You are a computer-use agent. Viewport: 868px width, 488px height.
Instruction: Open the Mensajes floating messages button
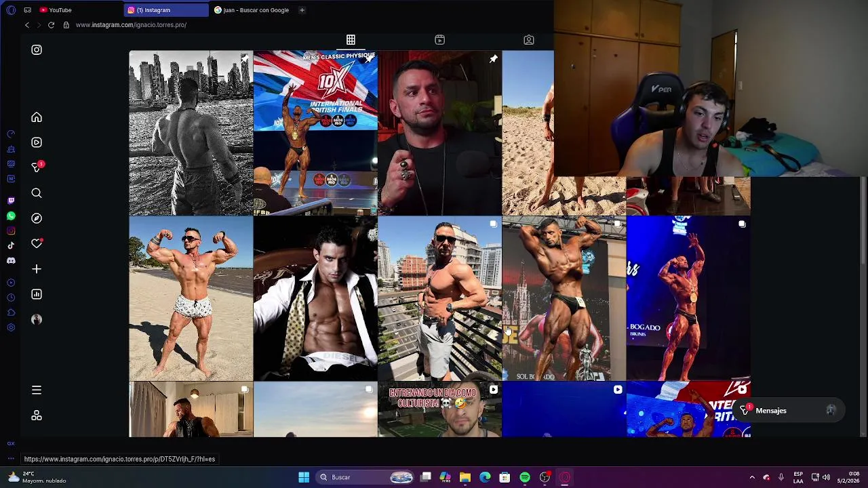[789, 411]
